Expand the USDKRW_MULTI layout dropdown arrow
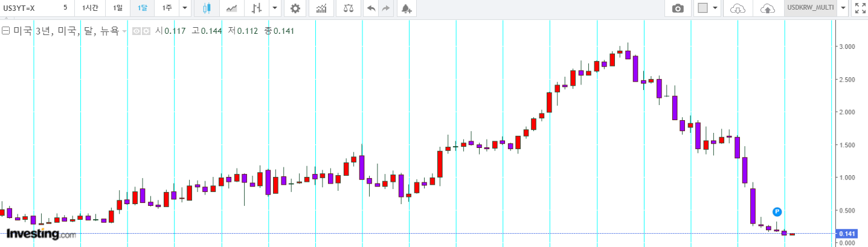868x247 pixels. (x=843, y=8)
